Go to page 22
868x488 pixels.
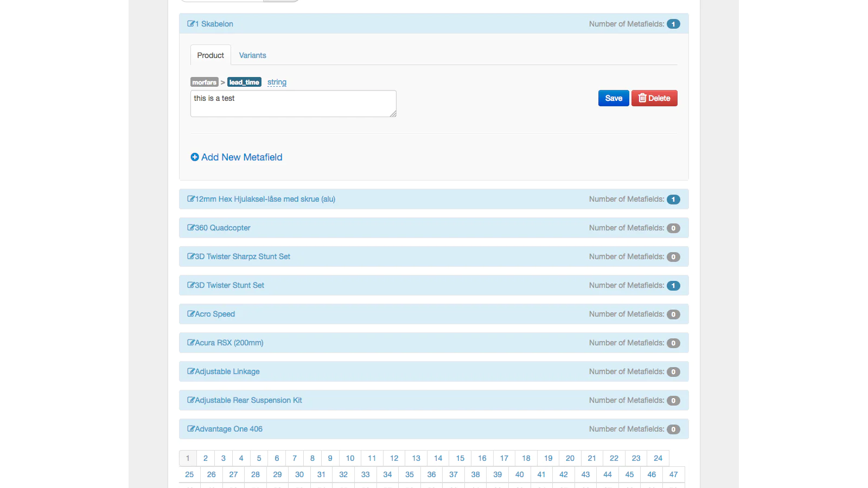click(614, 458)
